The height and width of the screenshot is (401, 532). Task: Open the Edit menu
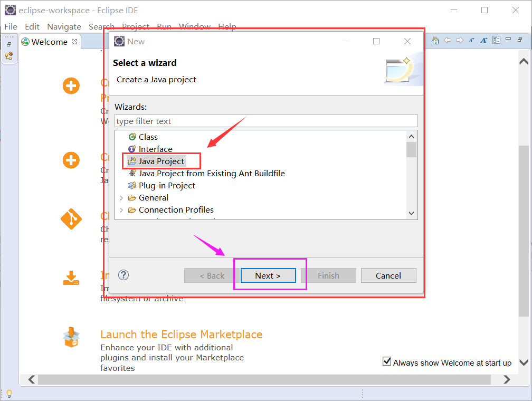(x=32, y=26)
